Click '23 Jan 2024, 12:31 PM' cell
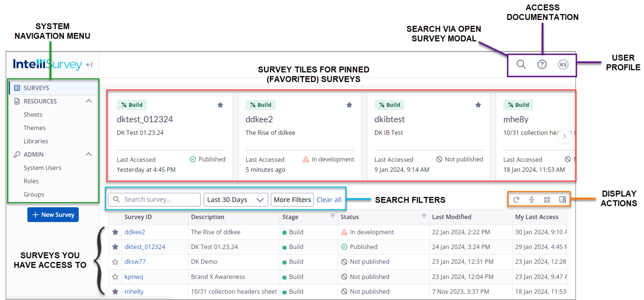644x300 pixels. [x=463, y=262]
